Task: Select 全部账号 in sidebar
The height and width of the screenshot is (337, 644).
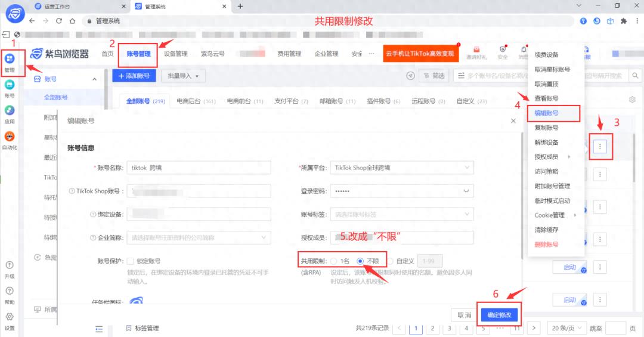Action: point(56,97)
